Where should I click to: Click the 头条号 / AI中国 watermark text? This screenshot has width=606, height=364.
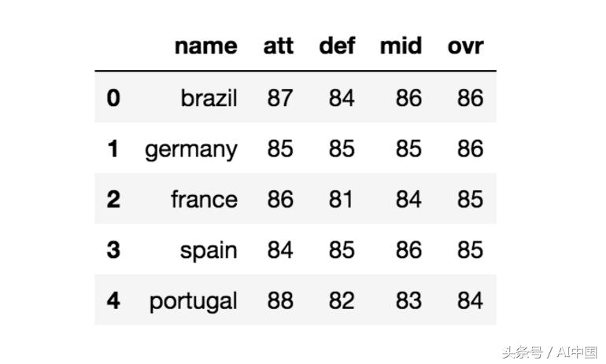click(549, 351)
